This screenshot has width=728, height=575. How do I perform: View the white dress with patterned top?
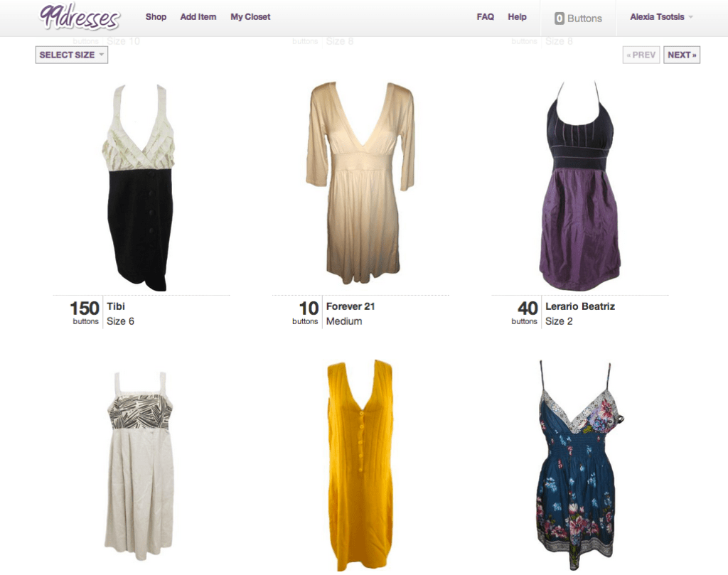point(139,466)
